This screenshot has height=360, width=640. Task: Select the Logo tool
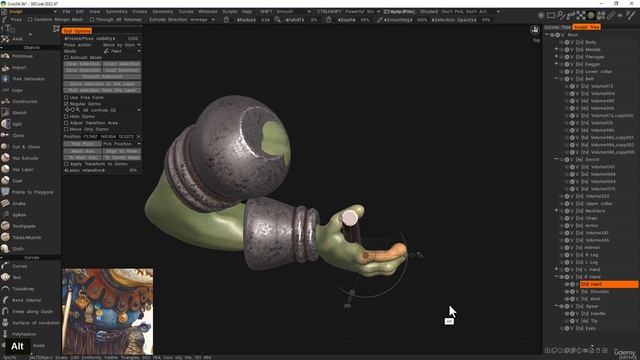[17, 90]
